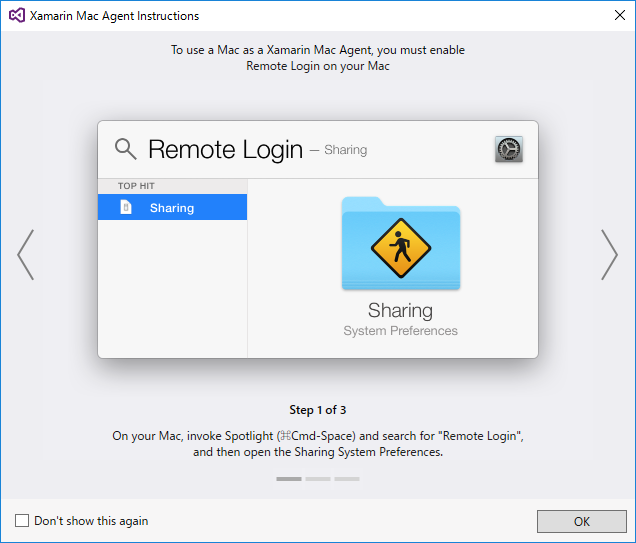Enable Don't show this again checkbox
Image resolution: width=636 pixels, height=543 pixels.
point(22,520)
